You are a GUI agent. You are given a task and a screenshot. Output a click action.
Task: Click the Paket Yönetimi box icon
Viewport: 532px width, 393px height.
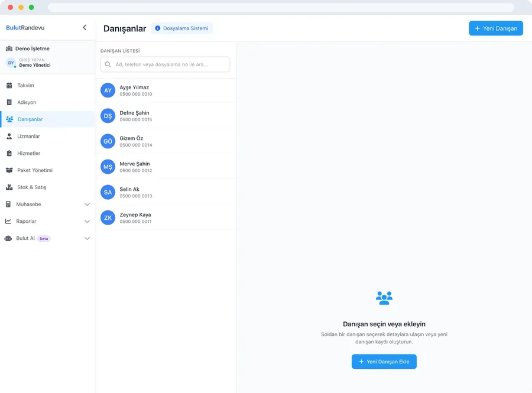(9, 170)
